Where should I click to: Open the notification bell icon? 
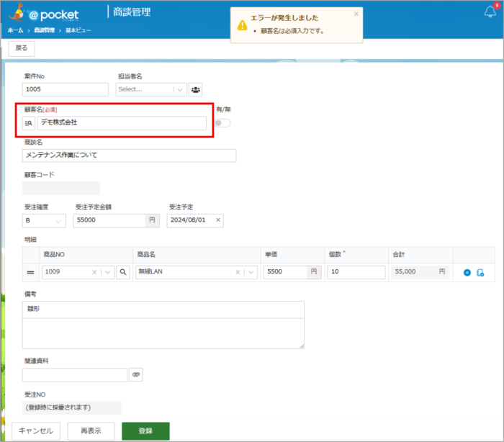490,12
